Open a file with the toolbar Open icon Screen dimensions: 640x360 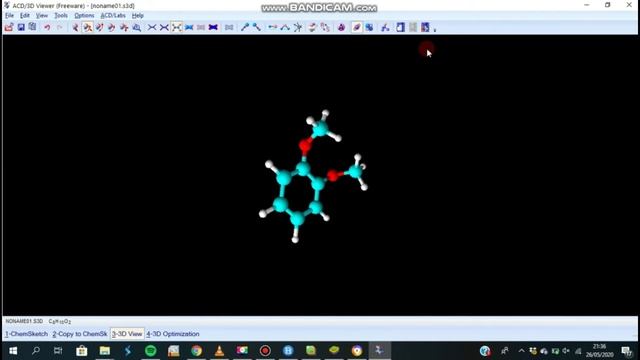pos(9,27)
